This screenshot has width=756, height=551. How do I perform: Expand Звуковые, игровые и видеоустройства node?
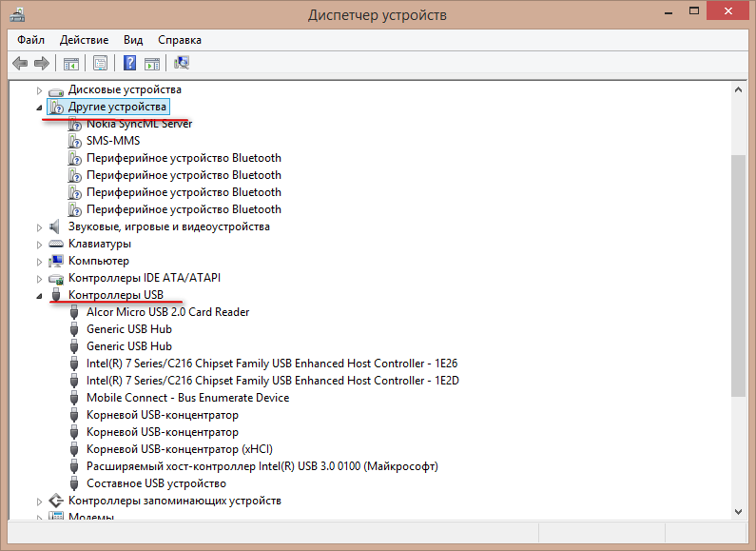(x=40, y=227)
